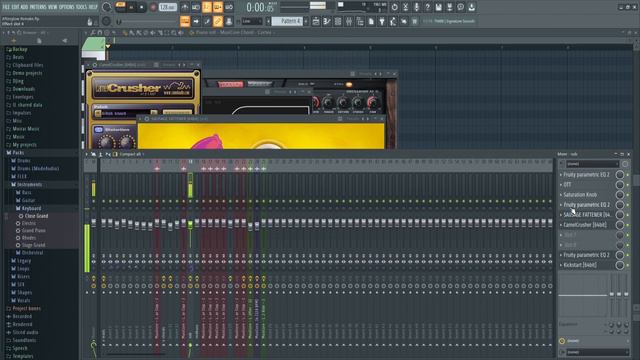This screenshot has height=360, width=640.
Task: Open the FILE menu
Action: coord(6,7)
